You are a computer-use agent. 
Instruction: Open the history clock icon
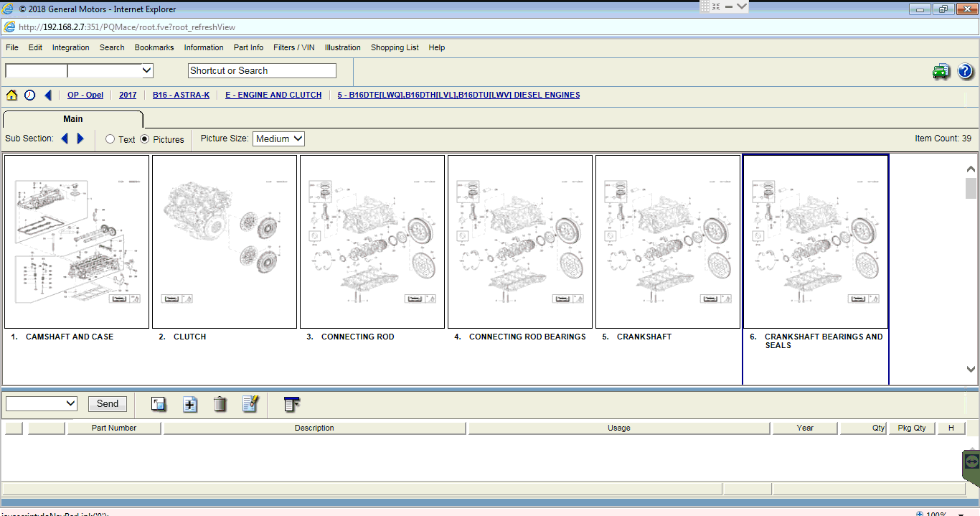pyautogui.click(x=29, y=95)
